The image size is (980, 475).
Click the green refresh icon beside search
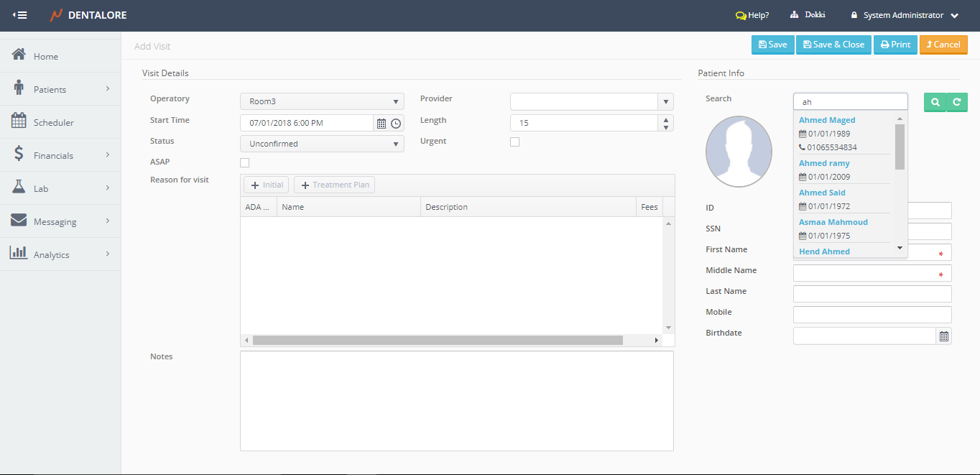point(957,103)
